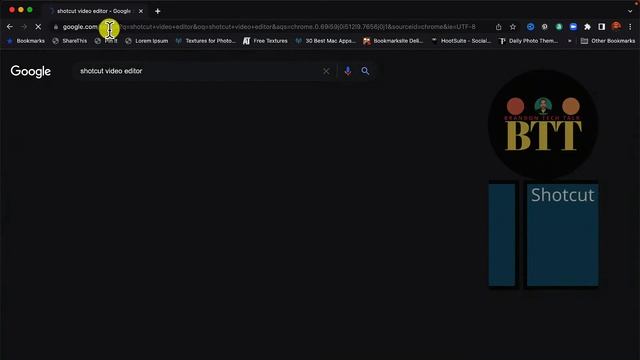Show hidden bookmarks overflow chevron
The image size is (640, 360).
(x=569, y=41)
